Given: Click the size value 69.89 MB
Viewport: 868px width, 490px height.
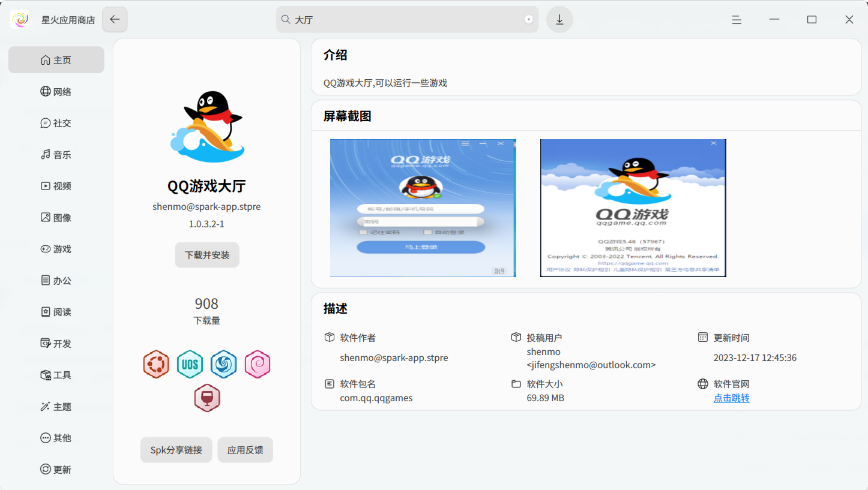Looking at the screenshot, I should tap(546, 398).
